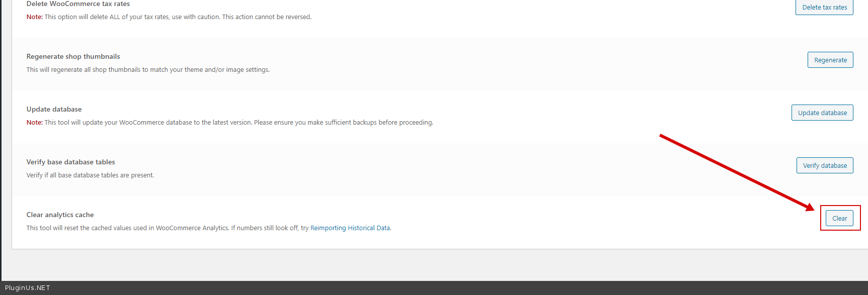Click the Delete WooCommerce tax rates heading
The height and width of the screenshot is (295, 868).
click(78, 4)
